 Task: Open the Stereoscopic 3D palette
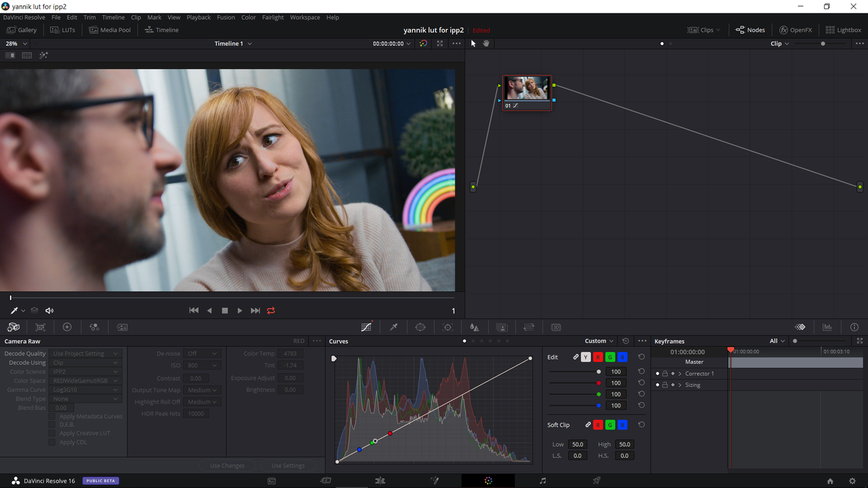point(556,327)
